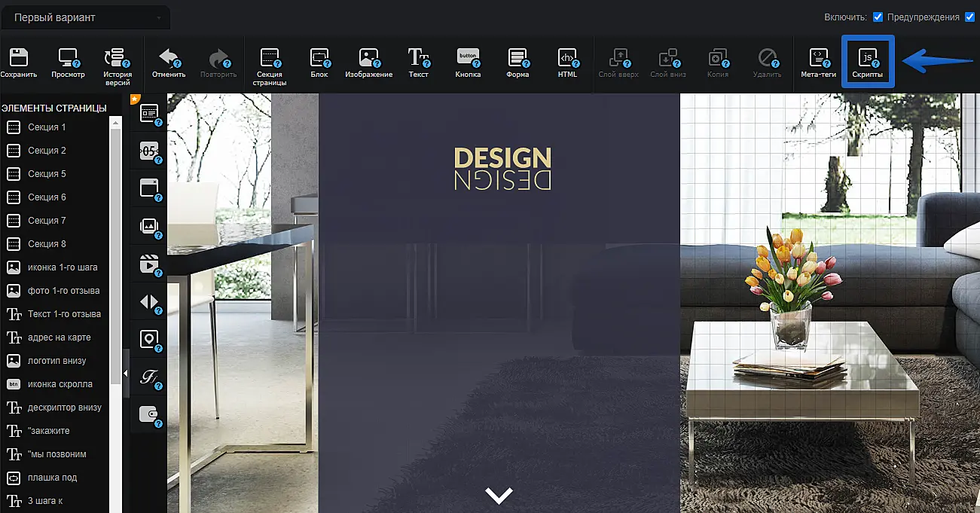
Task: Open the fonts widget (script F icon)
Action: (x=149, y=377)
